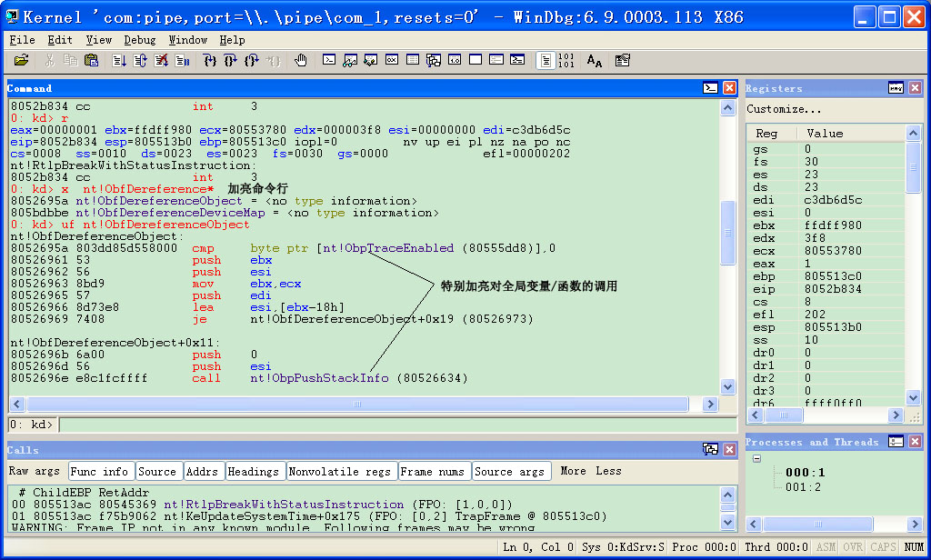931x560 pixels.
Task: Open the Help menu
Action: point(232,40)
